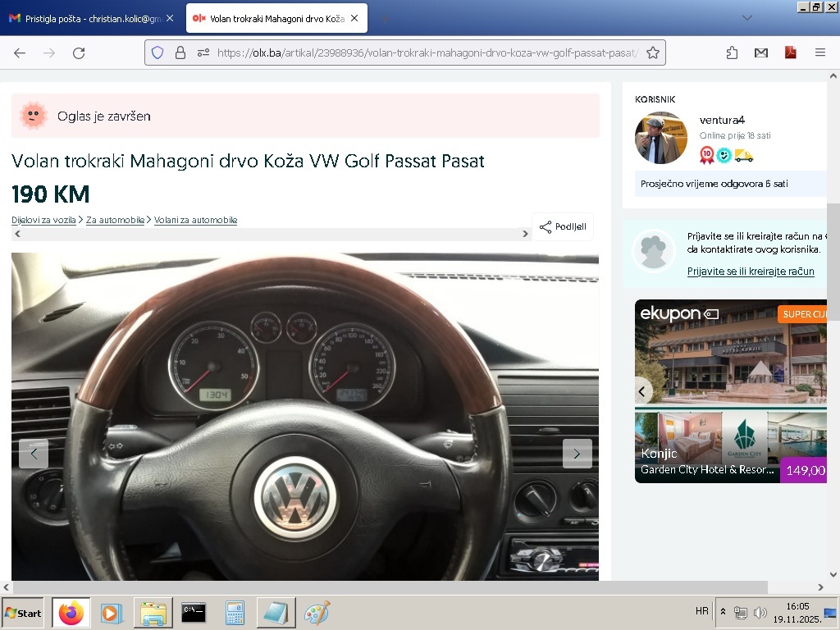Click the red PDF toolbar icon

coord(790,52)
